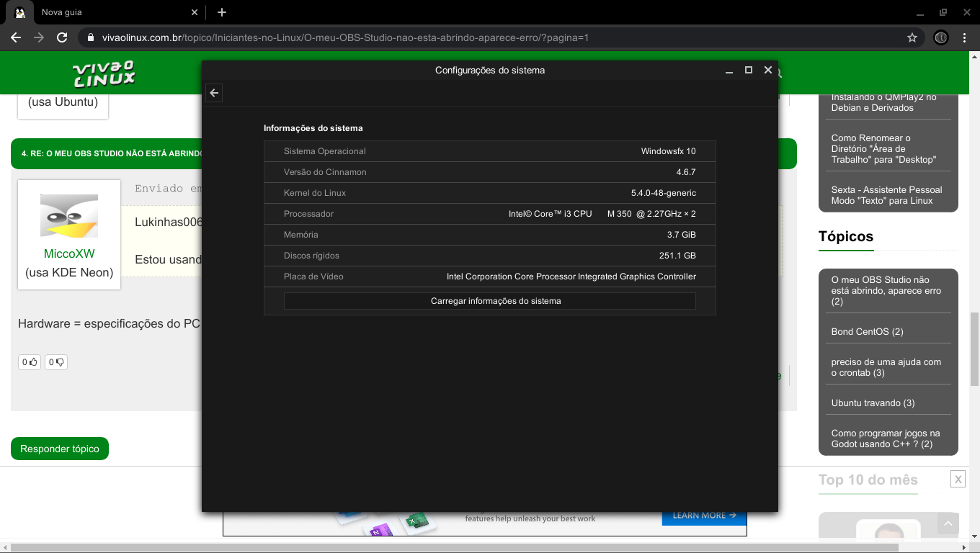Click 5.4.0-48-generic kernel value
This screenshot has height=553, width=980.
[664, 193]
